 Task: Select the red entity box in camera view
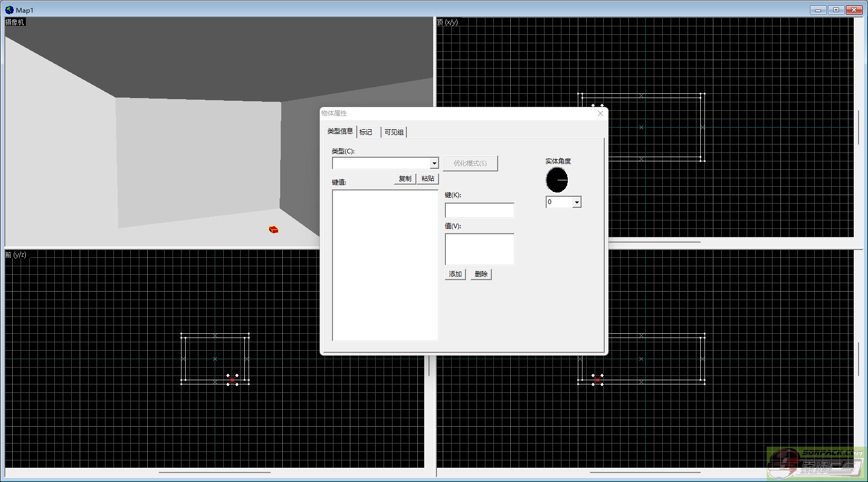273,229
